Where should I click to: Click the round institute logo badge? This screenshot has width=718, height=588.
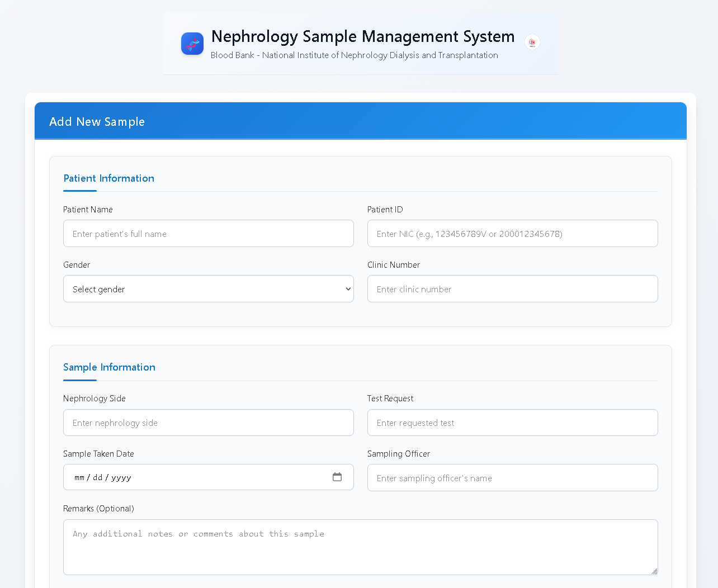tap(532, 42)
